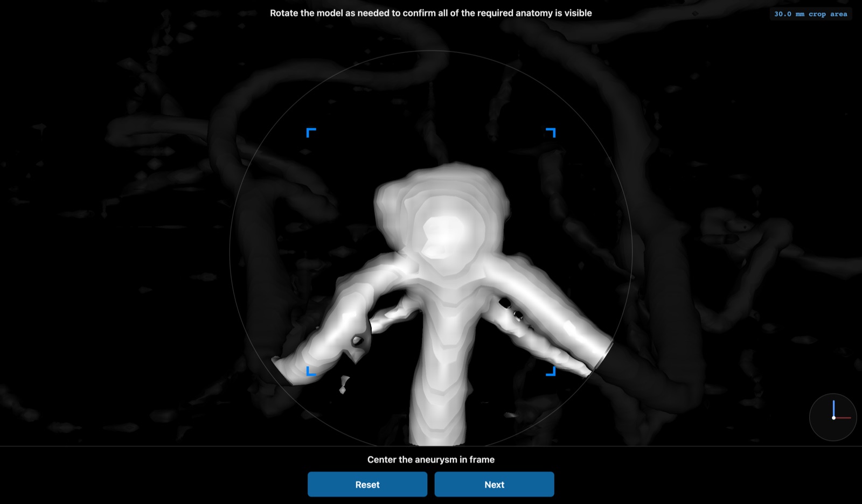Click the red horizontal axis on the gizmo

pyautogui.click(x=843, y=418)
